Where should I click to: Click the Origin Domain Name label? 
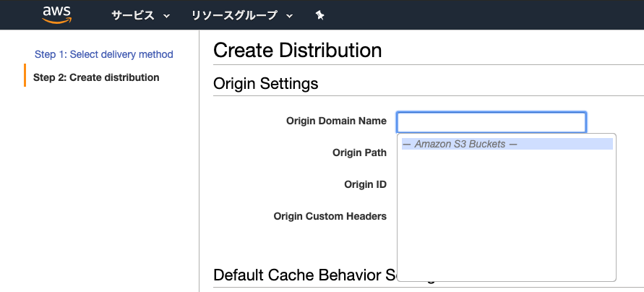(x=336, y=121)
